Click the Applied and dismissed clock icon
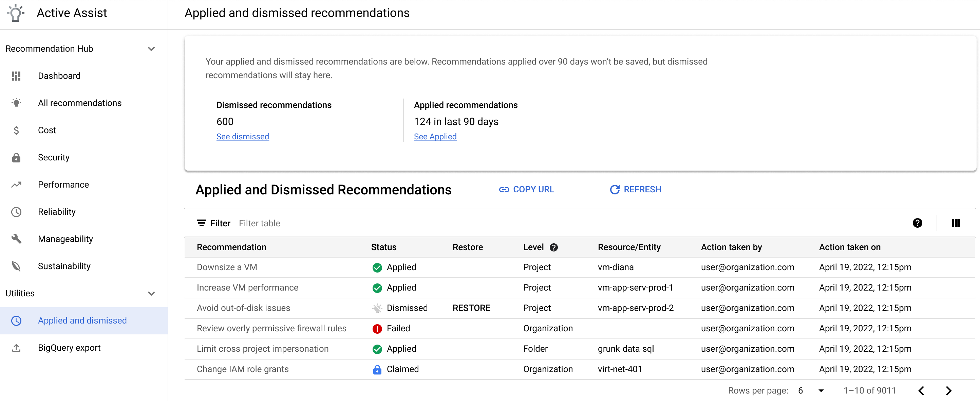The image size is (980, 401). point(17,320)
